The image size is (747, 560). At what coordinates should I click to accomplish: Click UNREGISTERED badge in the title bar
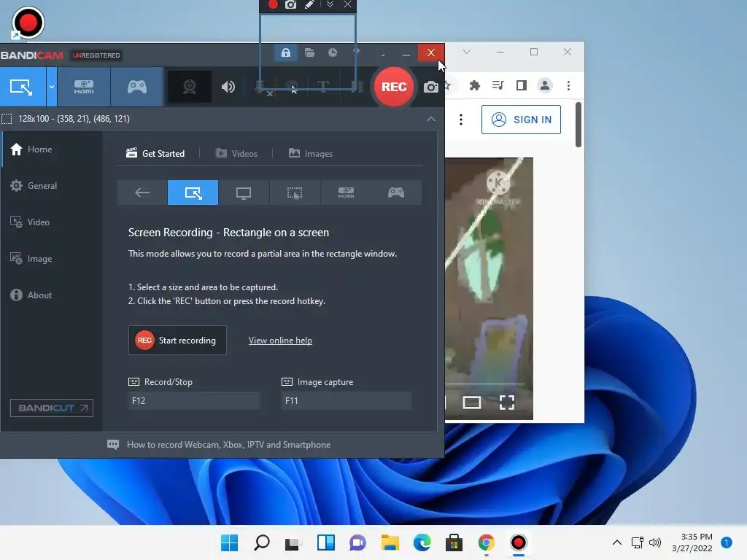(x=96, y=55)
